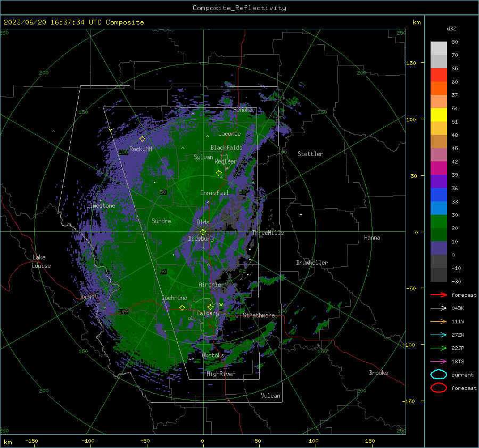Image resolution: width=479 pixels, height=448 pixels.
Task: Click the Airdrie city label
Action: coord(210,284)
